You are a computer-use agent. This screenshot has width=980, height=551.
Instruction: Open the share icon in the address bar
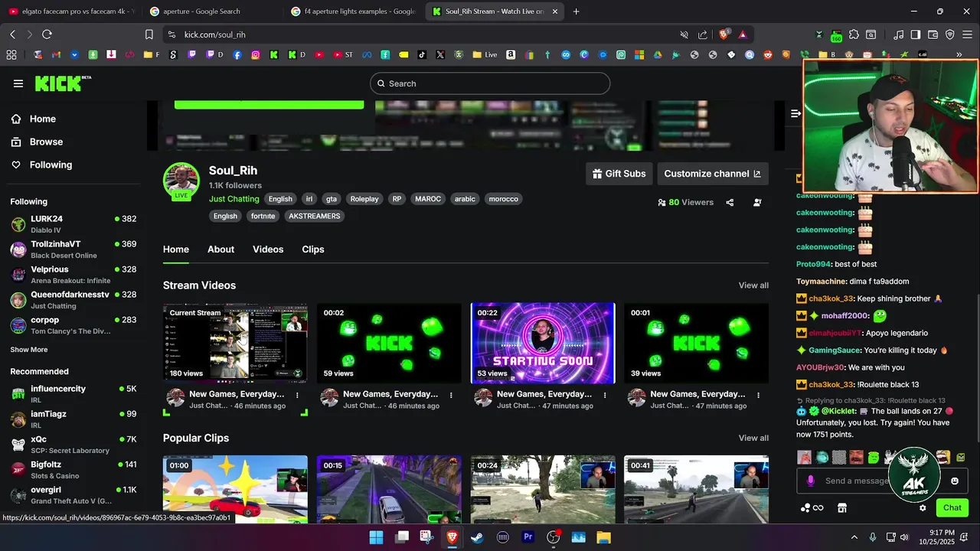pyautogui.click(x=703, y=34)
